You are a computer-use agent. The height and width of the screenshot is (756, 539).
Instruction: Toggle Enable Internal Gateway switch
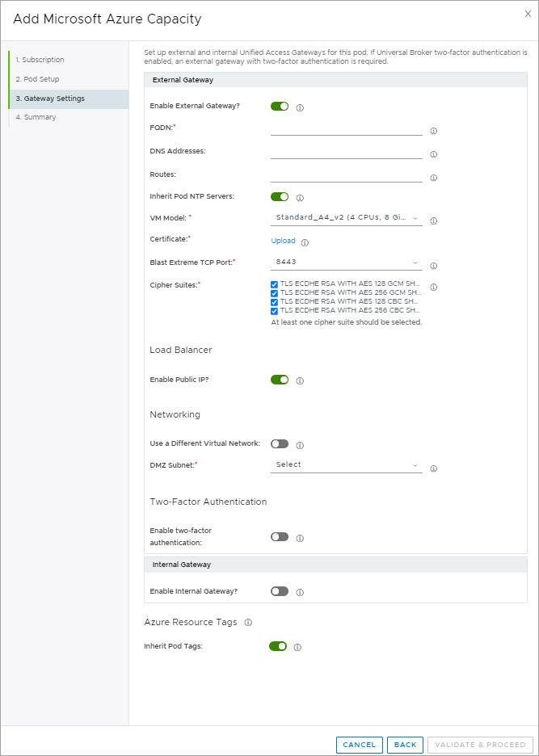(x=280, y=591)
